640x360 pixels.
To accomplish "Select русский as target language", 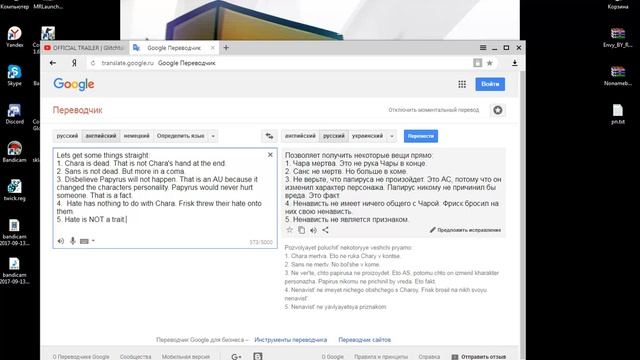I will [333, 136].
